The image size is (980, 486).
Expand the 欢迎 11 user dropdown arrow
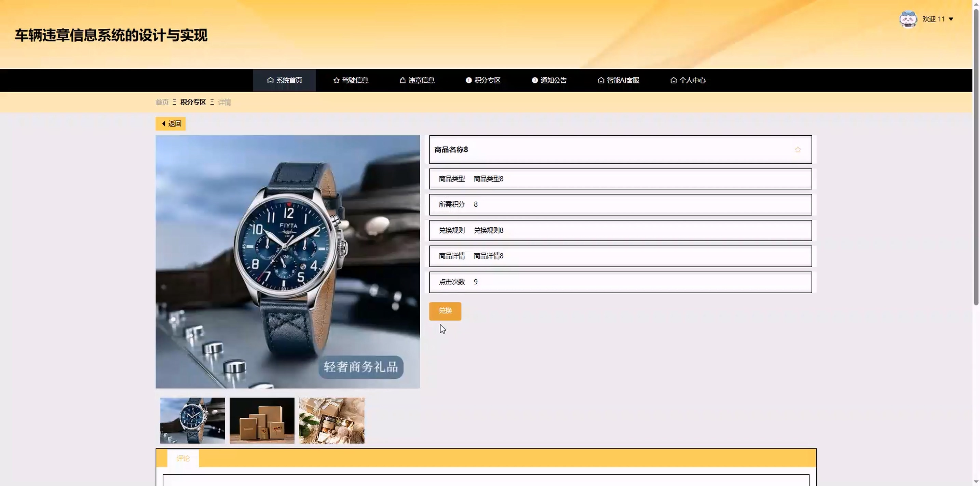tap(951, 19)
